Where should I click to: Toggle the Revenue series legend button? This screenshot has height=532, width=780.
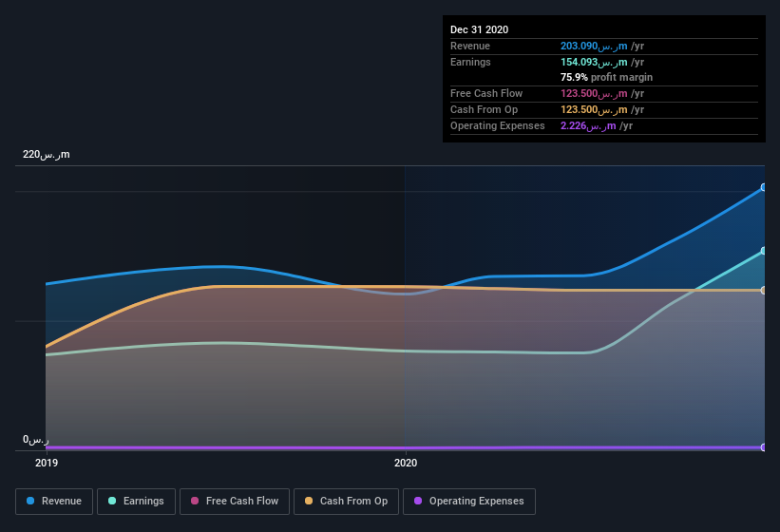[54, 502]
